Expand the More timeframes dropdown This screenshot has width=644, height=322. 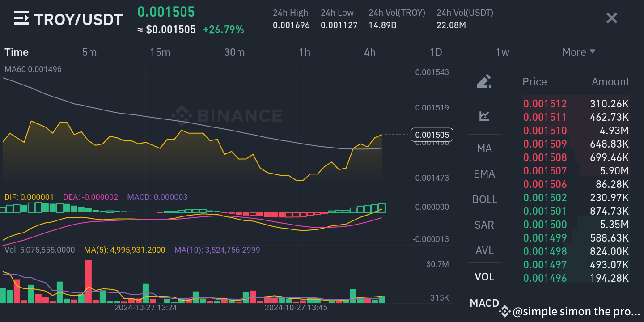coord(579,52)
